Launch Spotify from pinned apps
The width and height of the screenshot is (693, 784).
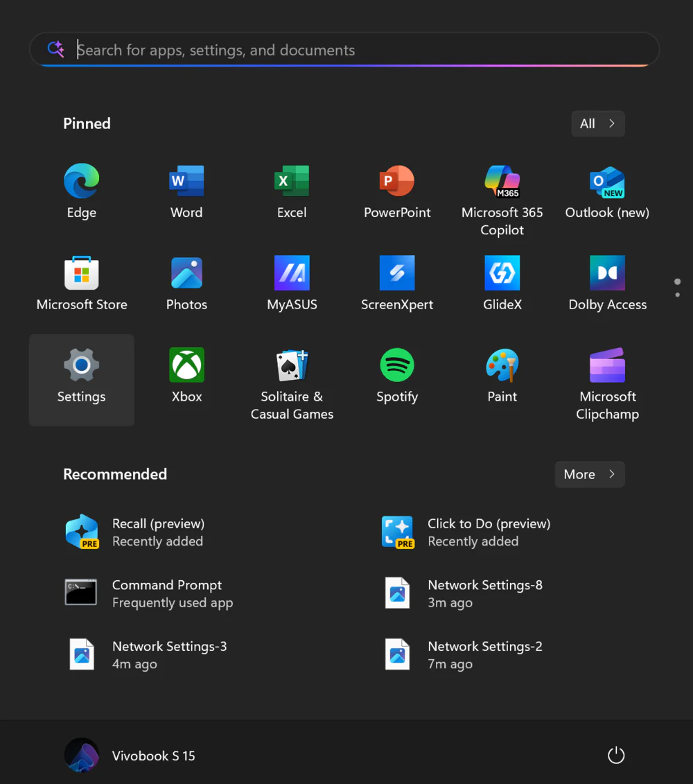point(397,376)
